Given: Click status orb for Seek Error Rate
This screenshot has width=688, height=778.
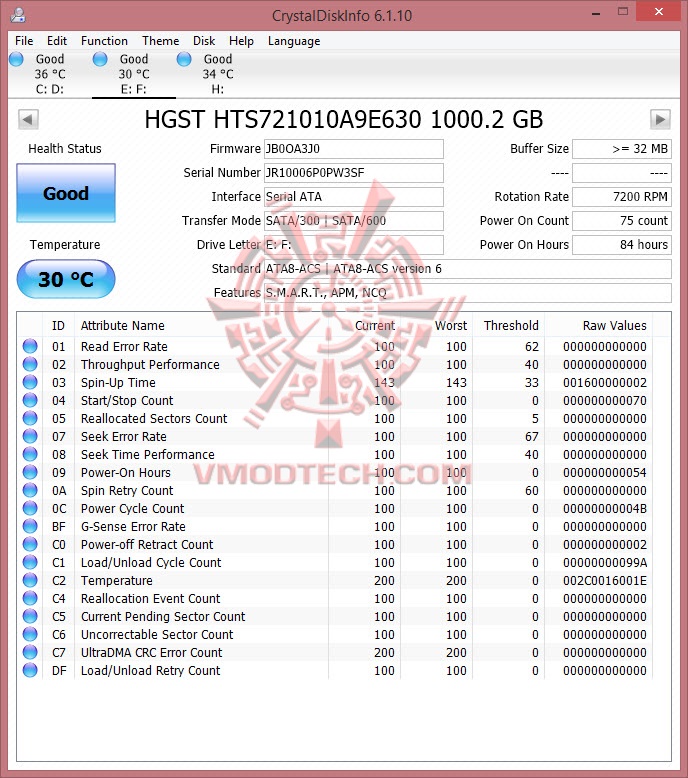Looking at the screenshot, I should (30, 436).
